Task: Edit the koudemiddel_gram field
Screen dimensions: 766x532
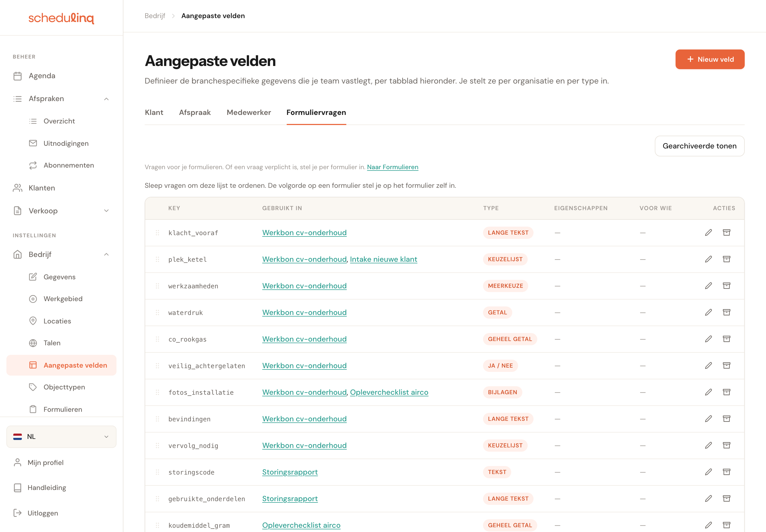Action: coord(708,525)
